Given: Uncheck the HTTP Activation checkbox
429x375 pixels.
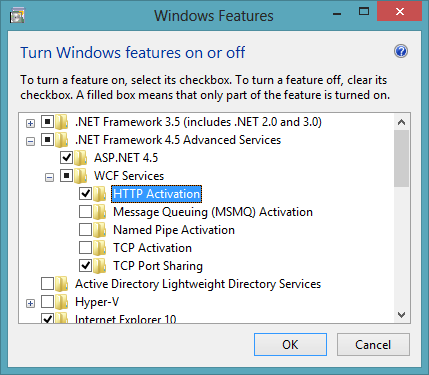Looking at the screenshot, I should (x=85, y=193).
